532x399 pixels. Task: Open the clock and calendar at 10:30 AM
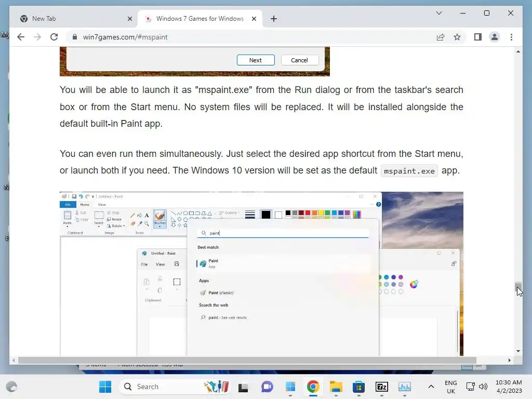509,387
